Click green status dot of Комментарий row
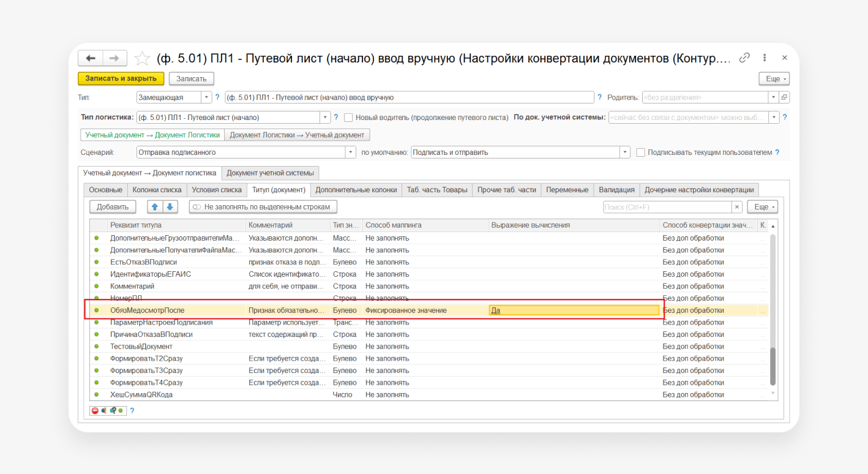This screenshot has width=868, height=474. coord(97,287)
